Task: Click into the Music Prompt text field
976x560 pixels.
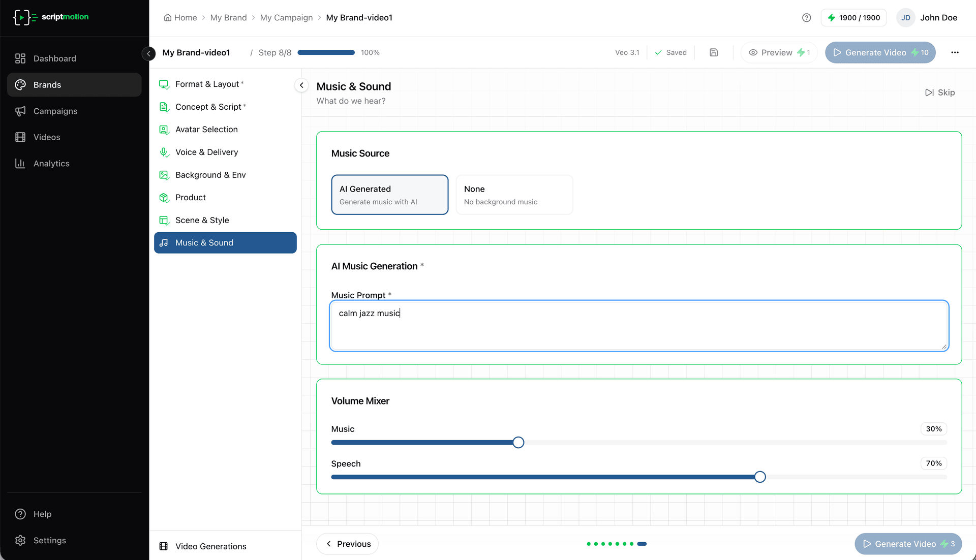Action: click(638, 326)
